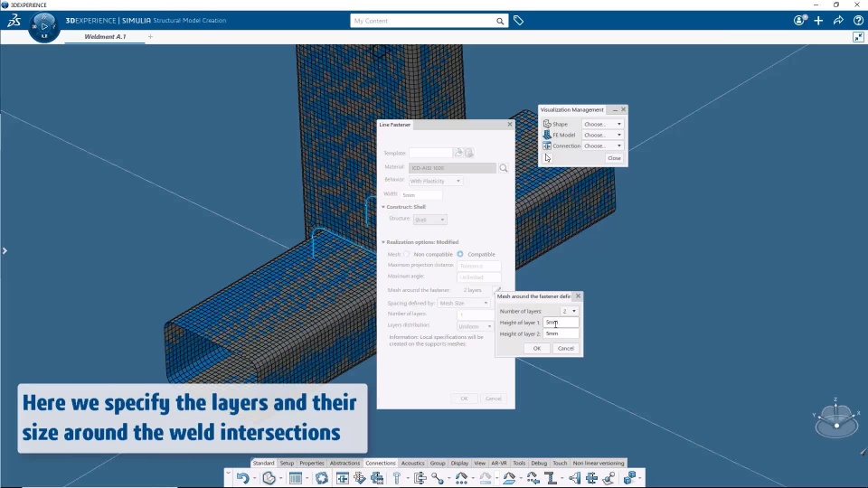Click the Height of layer 2 field

561,333
